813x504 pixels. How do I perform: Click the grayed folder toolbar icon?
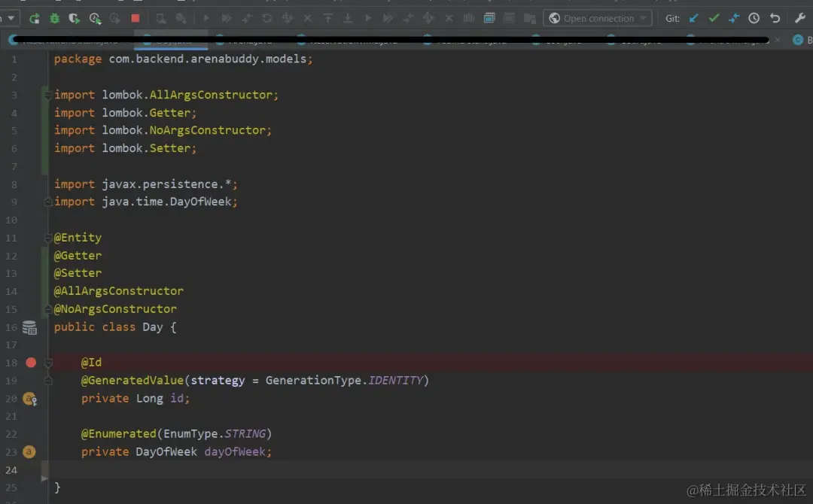pos(529,19)
